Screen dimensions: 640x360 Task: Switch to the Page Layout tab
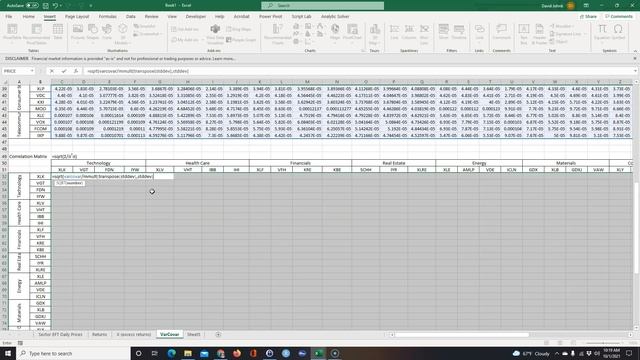click(x=77, y=16)
